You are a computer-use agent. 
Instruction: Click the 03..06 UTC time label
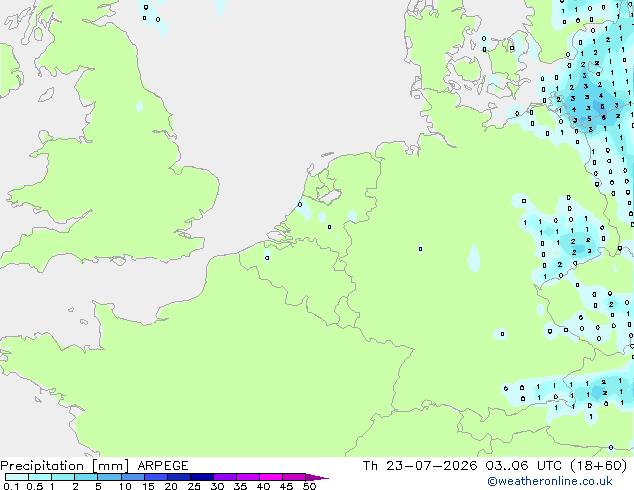[524, 466]
